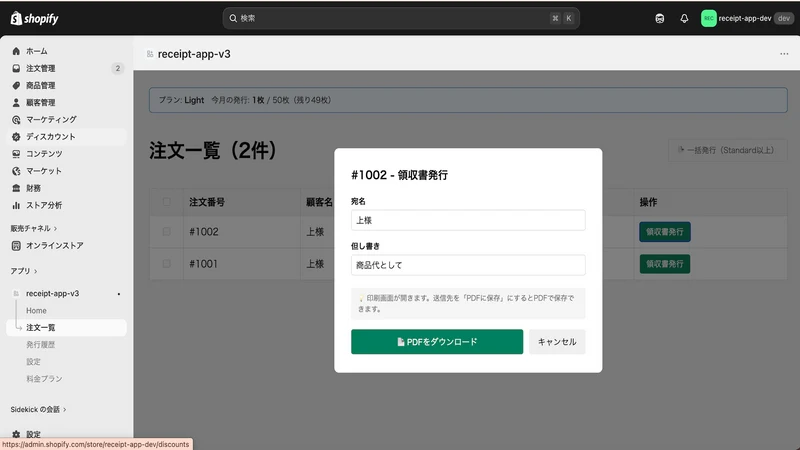Click 領収書発行 for order #1001

(665, 264)
